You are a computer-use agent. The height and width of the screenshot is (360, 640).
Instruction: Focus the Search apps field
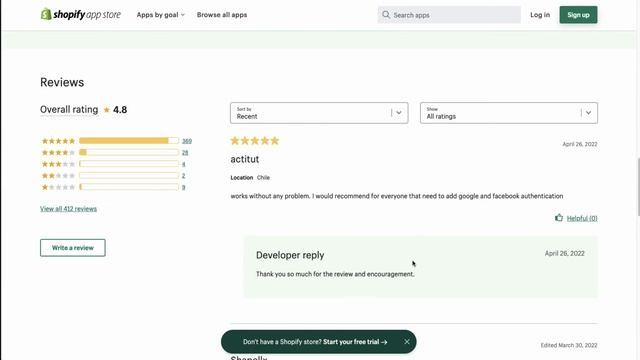pos(449,15)
